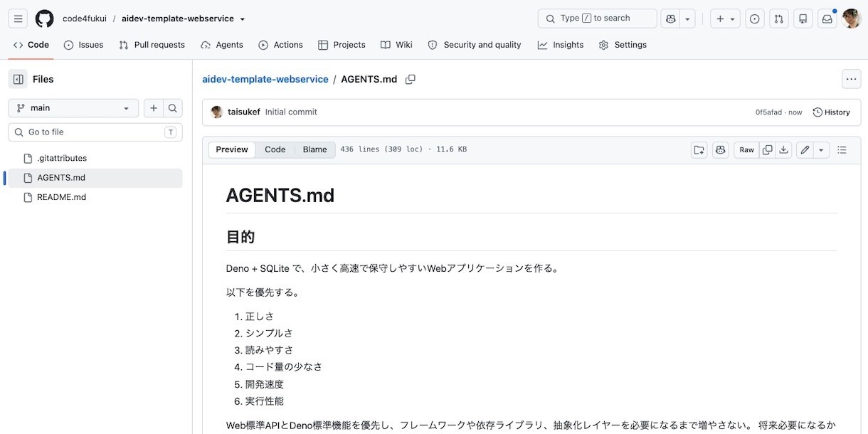Download the raw file
The height and width of the screenshot is (434, 868).
pyautogui.click(x=783, y=149)
